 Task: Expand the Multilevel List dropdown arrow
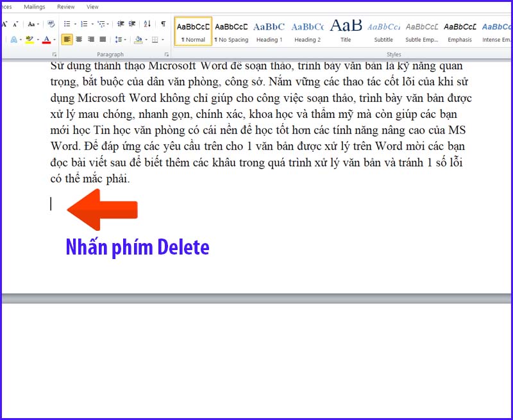click(x=108, y=24)
